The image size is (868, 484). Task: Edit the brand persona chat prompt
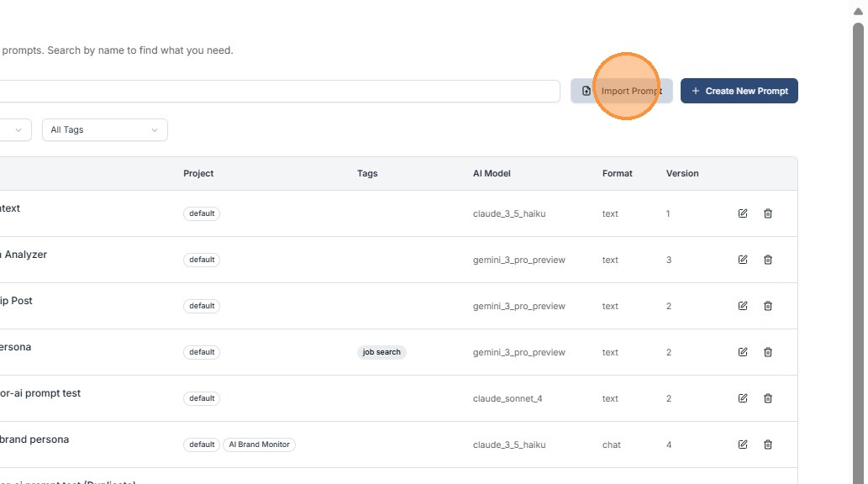point(743,445)
